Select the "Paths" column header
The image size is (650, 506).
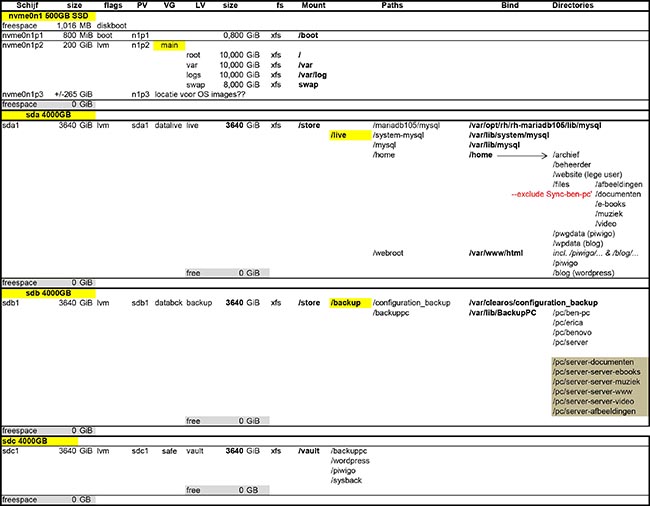392,5
